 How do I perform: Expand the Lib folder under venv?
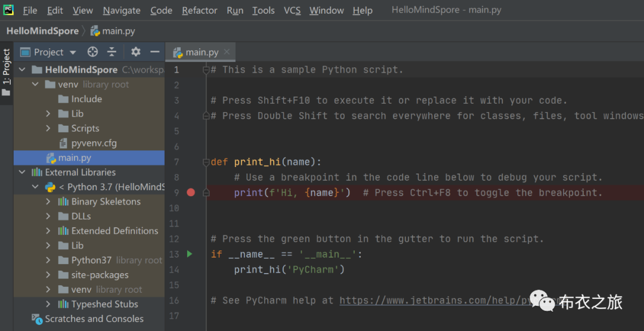[49, 113]
